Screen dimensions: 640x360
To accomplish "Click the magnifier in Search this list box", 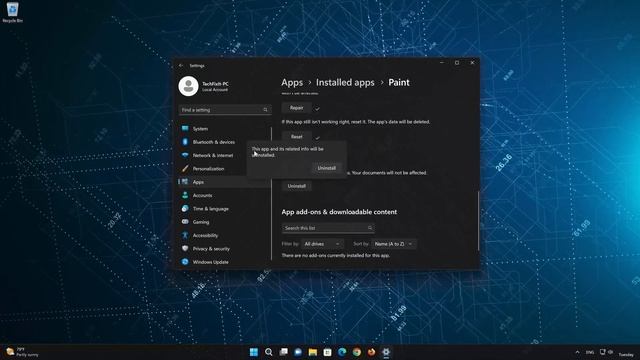I will point(370,228).
